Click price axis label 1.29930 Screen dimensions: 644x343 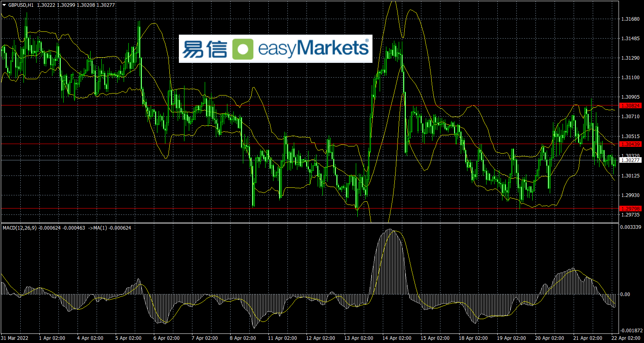(630, 195)
